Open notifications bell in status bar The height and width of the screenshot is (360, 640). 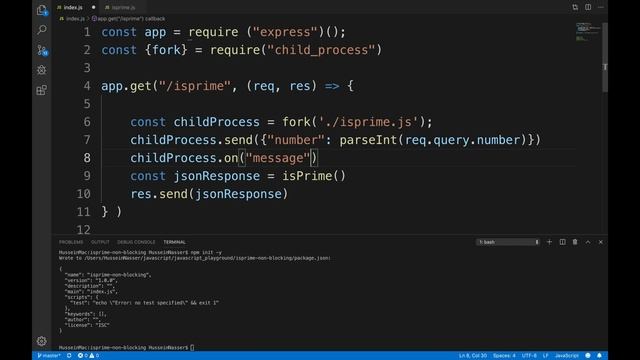[x=599, y=356]
